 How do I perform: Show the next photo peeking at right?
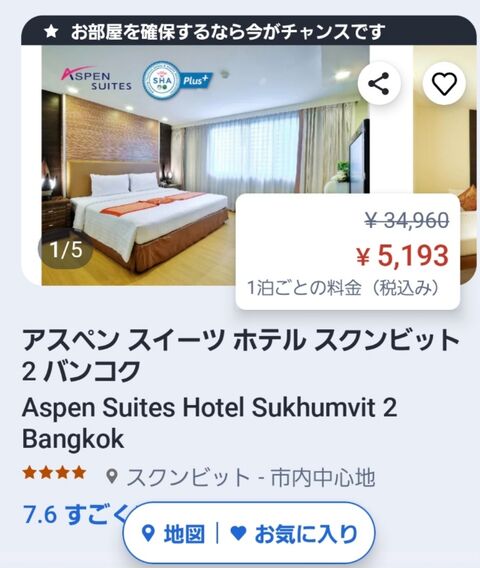click(x=445, y=165)
